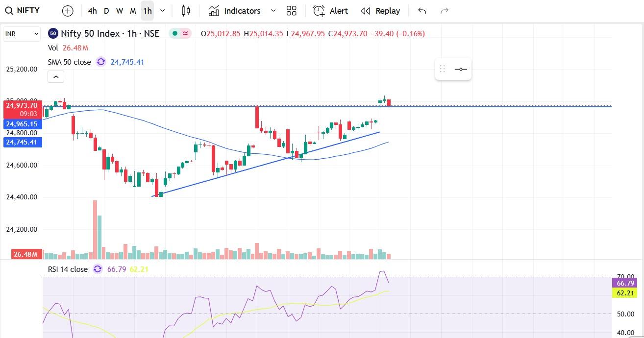Click the Nifty 50 symbol logo
644x338 pixels.
53,33
